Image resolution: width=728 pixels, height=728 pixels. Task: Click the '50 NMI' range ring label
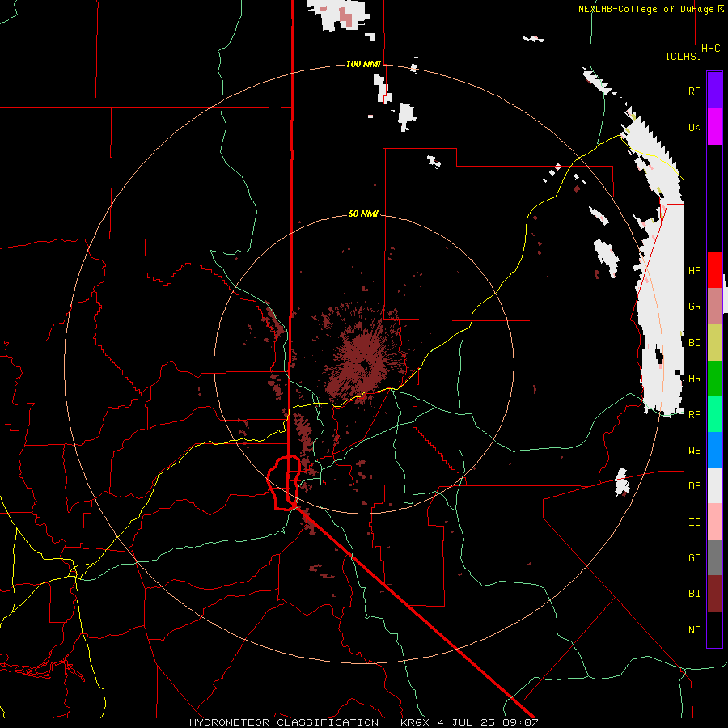coord(363,214)
